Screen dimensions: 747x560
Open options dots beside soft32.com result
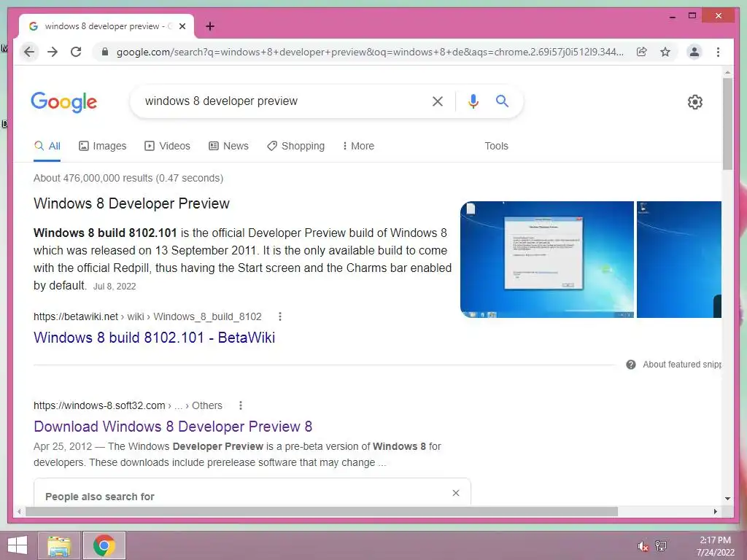tap(241, 405)
